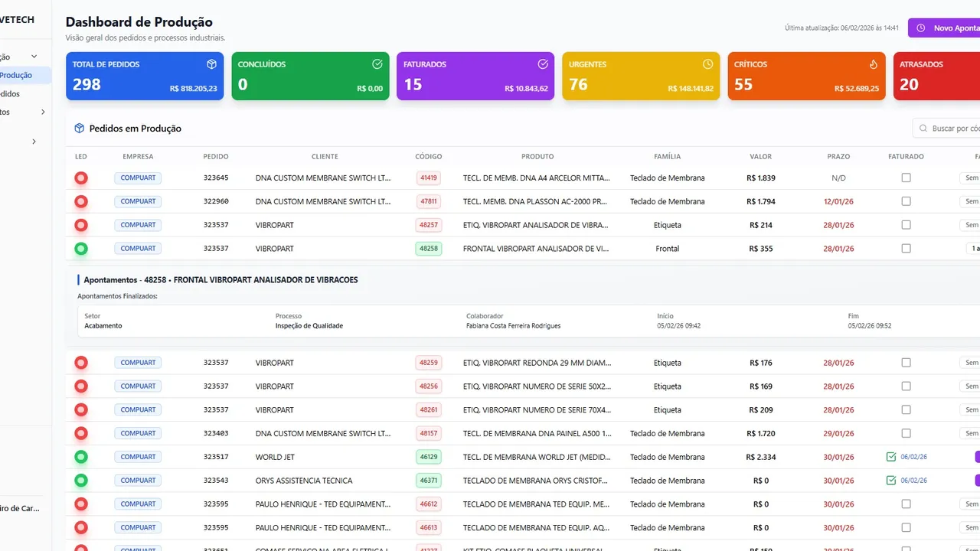Tick the Faturado checkbox for código 48259
The image size is (980, 551).
(x=906, y=363)
